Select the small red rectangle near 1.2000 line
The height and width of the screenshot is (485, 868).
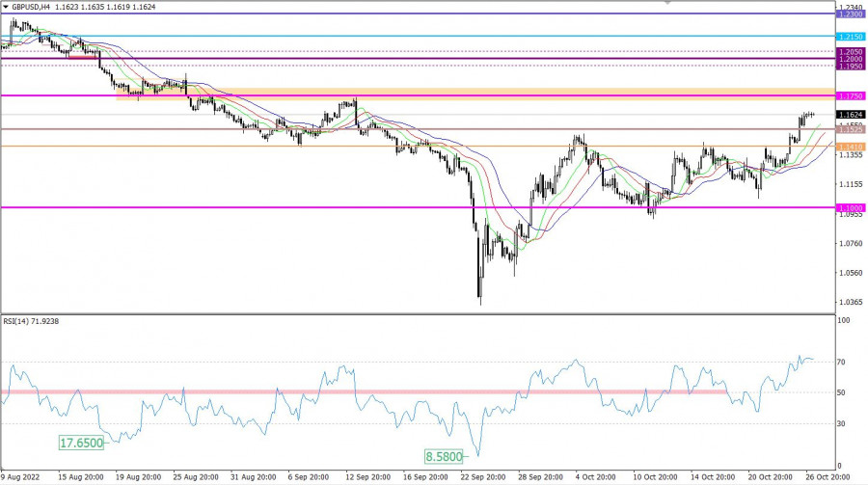pos(83,56)
